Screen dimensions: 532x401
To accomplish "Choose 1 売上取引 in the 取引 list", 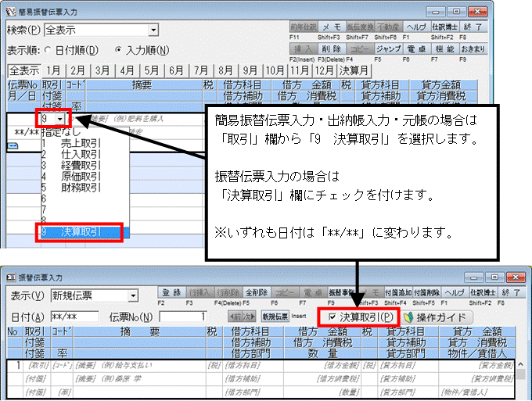I will pos(85,143).
